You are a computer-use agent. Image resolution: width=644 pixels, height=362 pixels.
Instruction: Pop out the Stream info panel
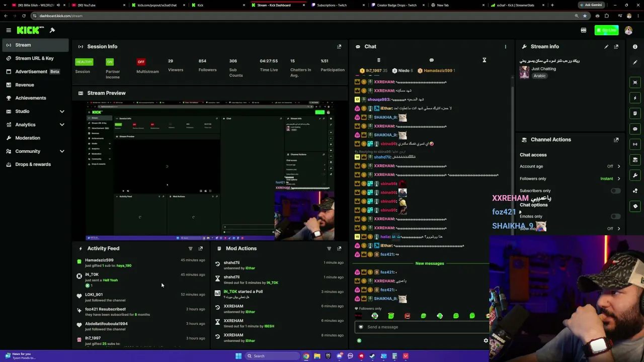616,47
